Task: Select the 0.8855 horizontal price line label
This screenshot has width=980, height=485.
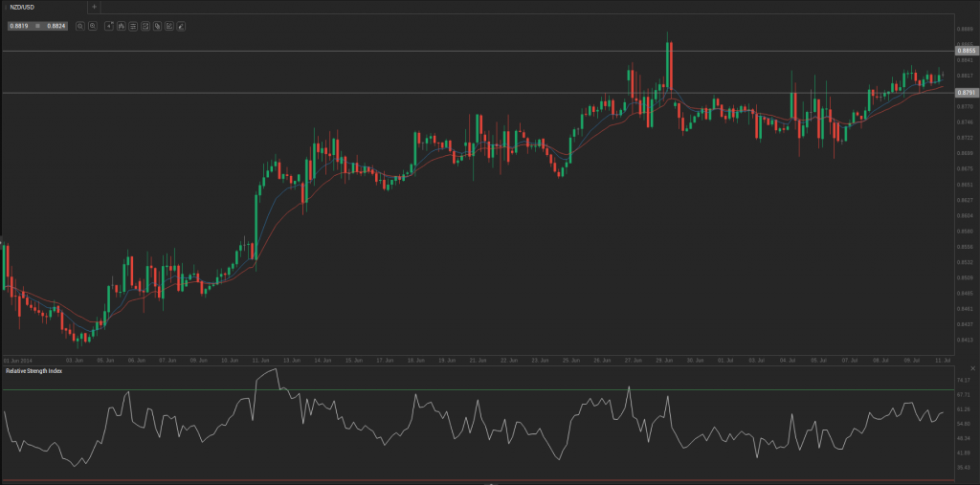Action: pos(967,50)
